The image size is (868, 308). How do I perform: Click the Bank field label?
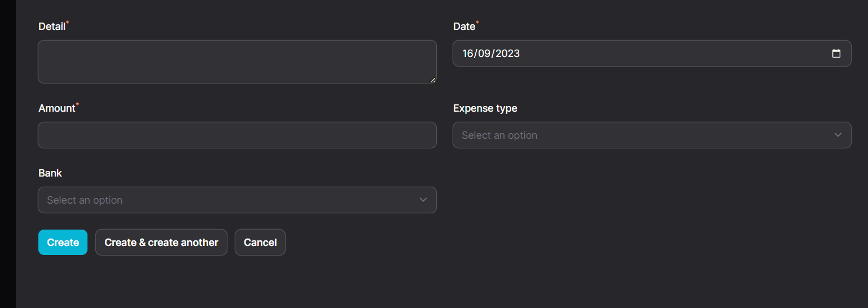pos(50,173)
